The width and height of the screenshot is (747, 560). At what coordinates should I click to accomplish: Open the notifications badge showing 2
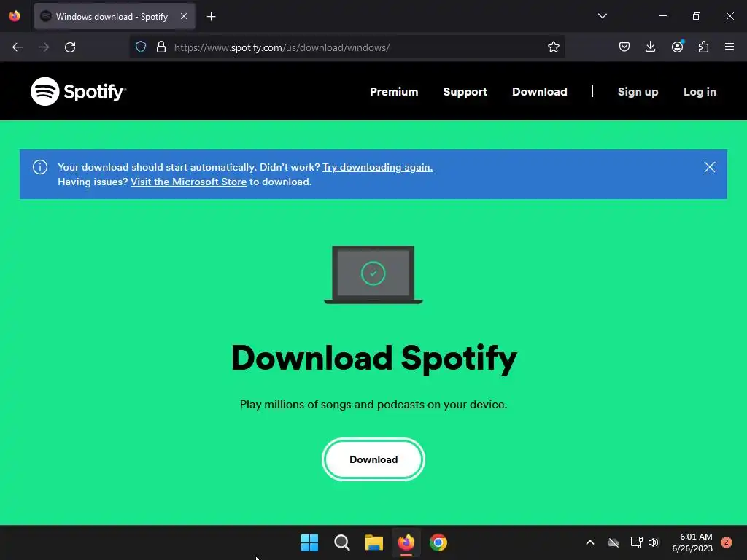click(727, 542)
